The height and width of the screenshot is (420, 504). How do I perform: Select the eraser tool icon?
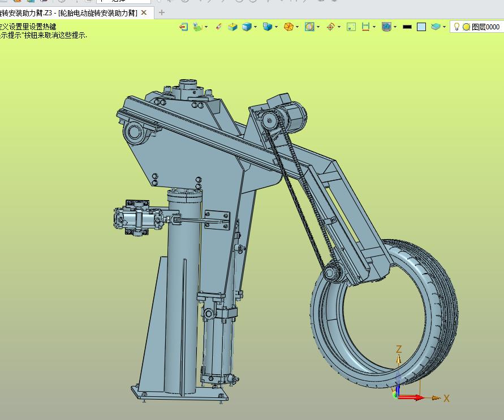point(219,27)
